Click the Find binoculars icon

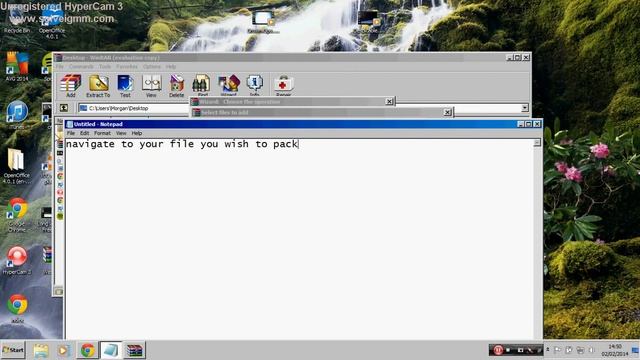click(x=202, y=85)
